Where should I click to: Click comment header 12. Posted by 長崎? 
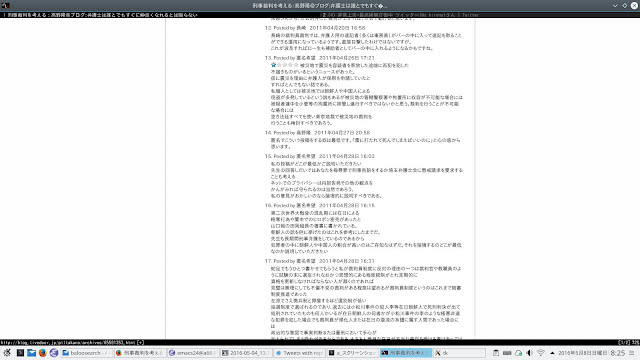315,28
